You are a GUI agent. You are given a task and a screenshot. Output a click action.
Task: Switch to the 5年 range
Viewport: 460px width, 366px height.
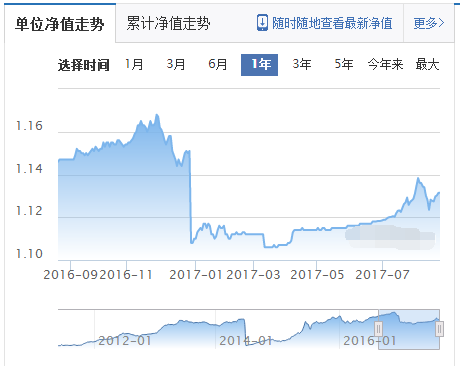pyautogui.click(x=344, y=64)
